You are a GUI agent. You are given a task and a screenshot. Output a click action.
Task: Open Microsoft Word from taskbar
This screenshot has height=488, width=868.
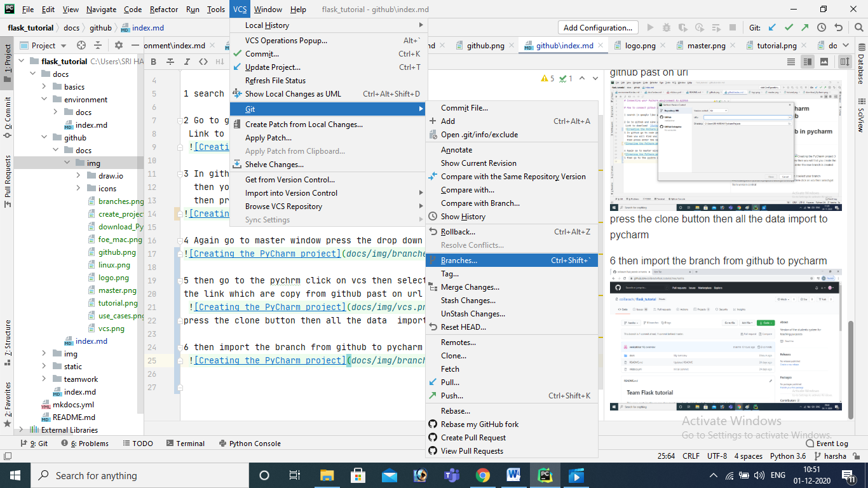point(513,475)
